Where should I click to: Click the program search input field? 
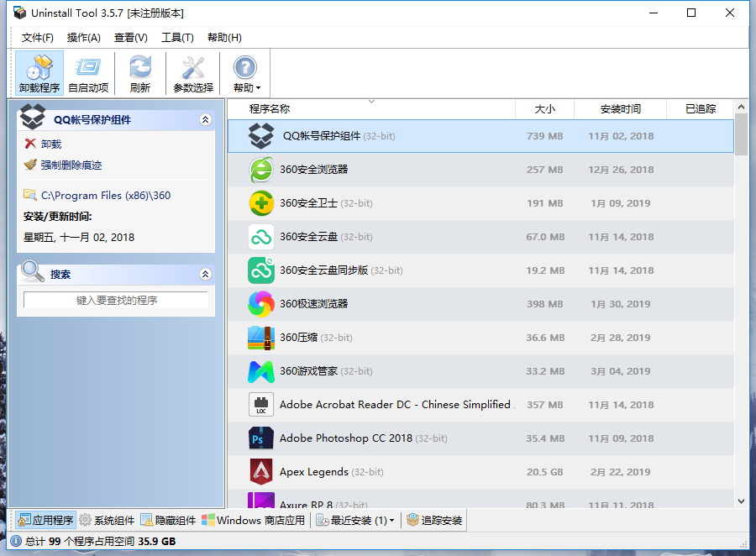tap(116, 300)
